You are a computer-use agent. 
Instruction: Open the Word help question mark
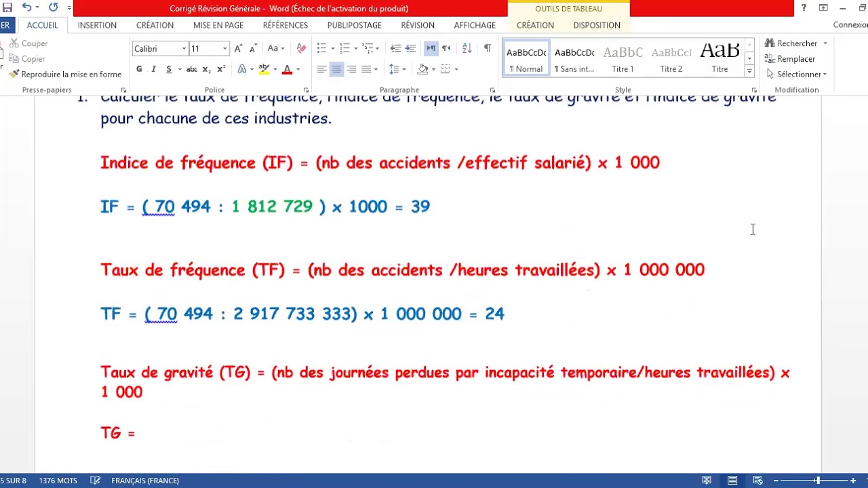(804, 8)
